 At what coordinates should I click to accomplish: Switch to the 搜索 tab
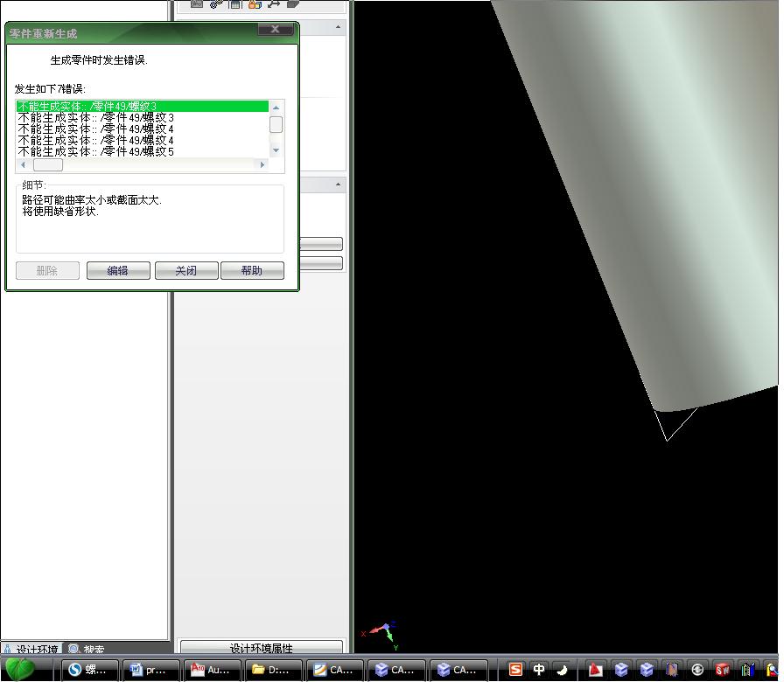pyautogui.click(x=87, y=650)
